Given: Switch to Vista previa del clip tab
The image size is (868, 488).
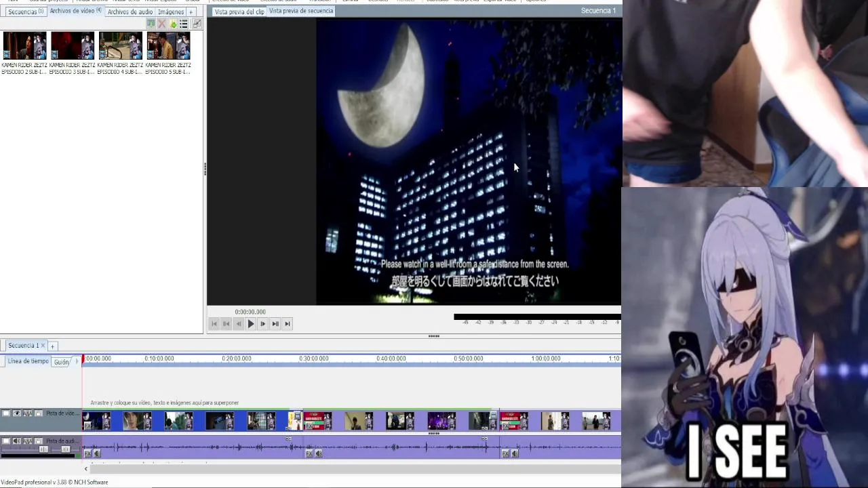Looking at the screenshot, I should point(239,12).
